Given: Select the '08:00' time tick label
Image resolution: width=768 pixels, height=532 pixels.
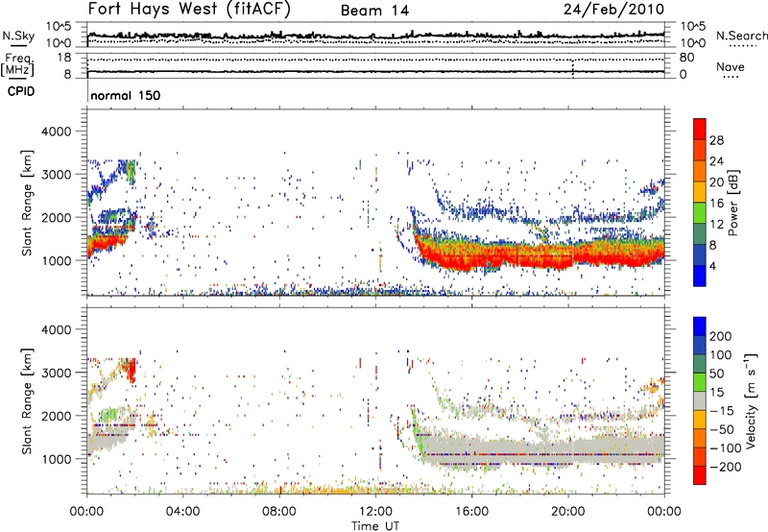Looking at the screenshot, I should [x=279, y=512].
